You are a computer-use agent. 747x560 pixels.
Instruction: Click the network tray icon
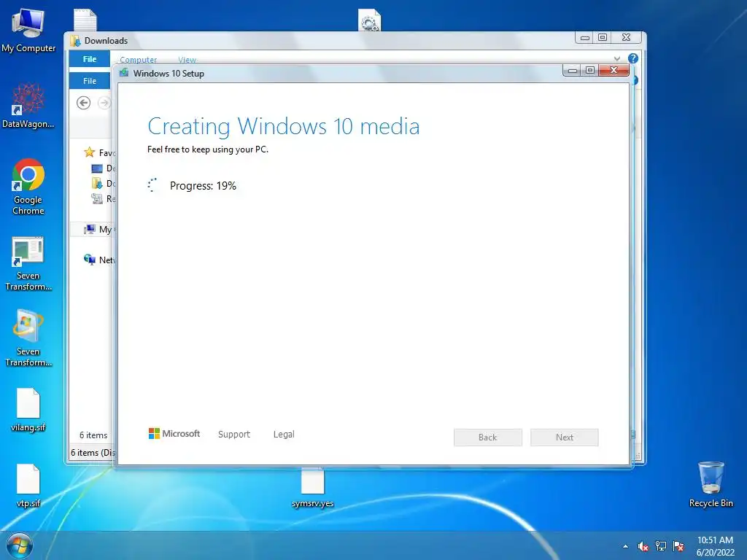[661, 546]
